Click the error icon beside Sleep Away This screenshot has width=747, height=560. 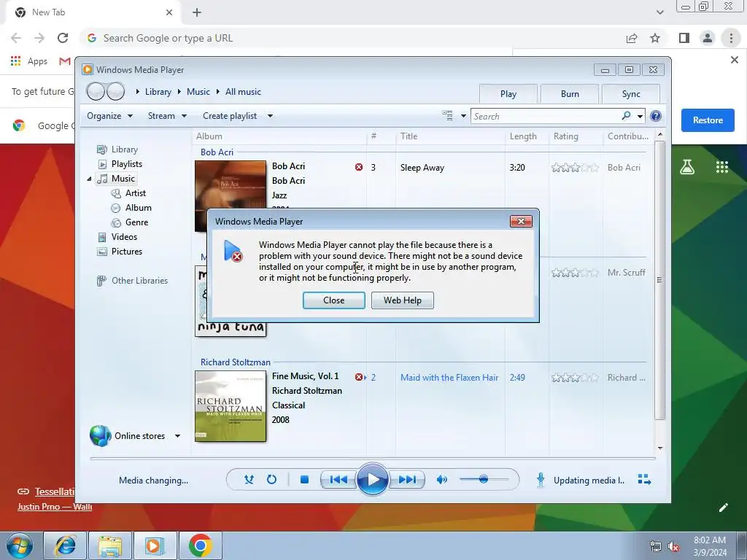coord(359,167)
